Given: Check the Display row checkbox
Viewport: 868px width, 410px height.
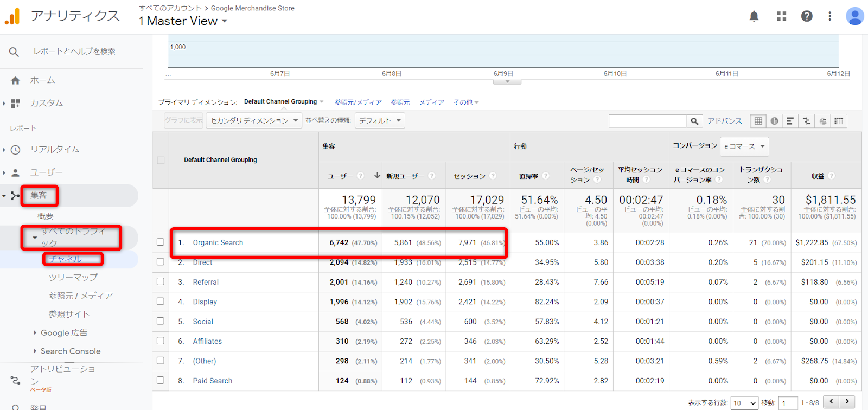Looking at the screenshot, I should pos(161,301).
